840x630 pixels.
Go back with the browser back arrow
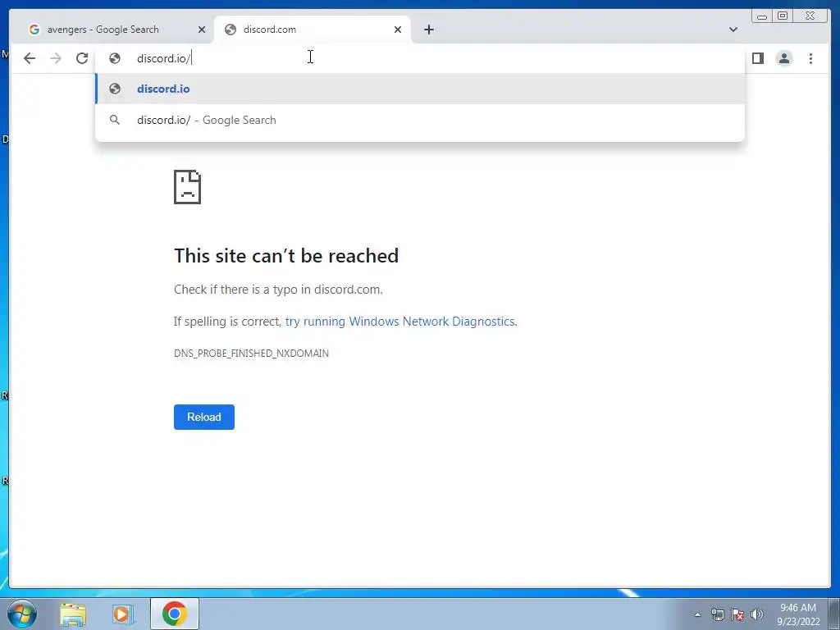(x=30, y=58)
